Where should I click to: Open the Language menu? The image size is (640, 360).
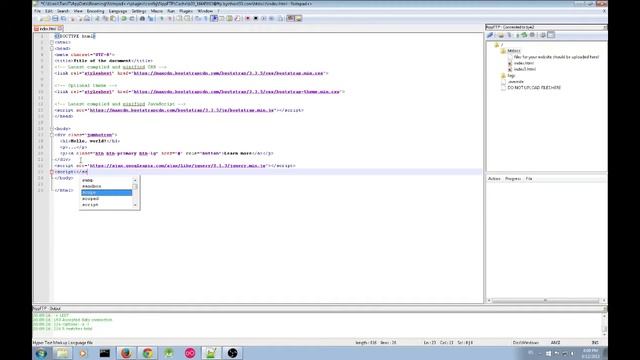[118, 11]
